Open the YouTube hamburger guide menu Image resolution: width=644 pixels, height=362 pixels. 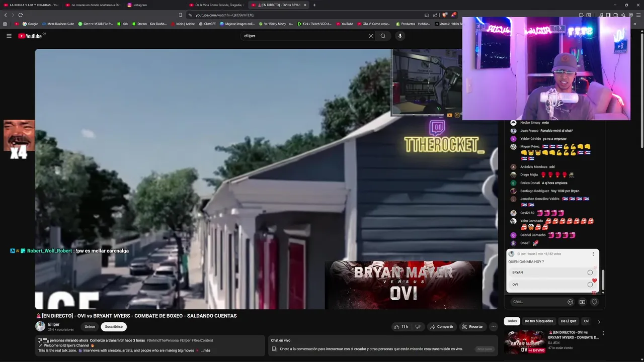point(9,36)
